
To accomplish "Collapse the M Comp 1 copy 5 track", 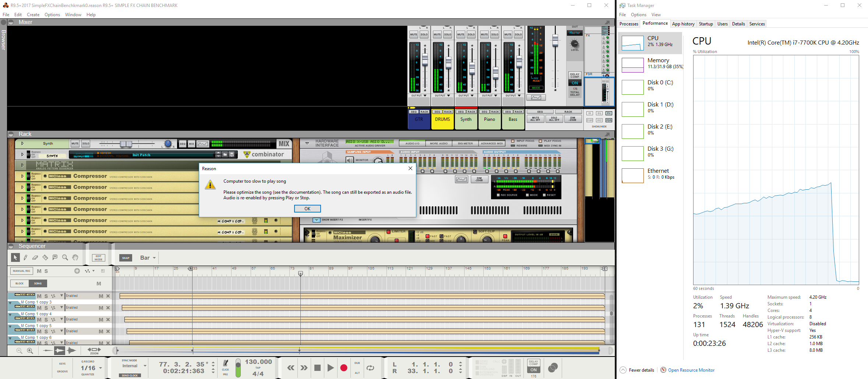I will [10, 326].
